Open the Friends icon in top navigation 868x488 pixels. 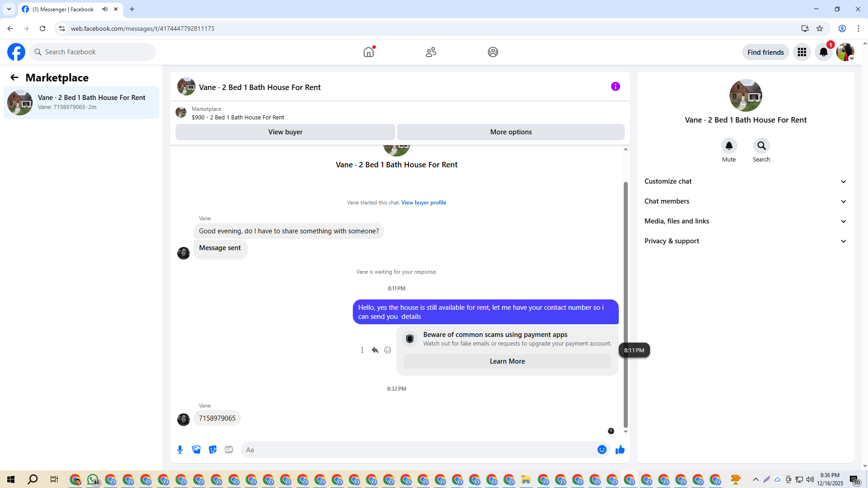click(x=431, y=52)
